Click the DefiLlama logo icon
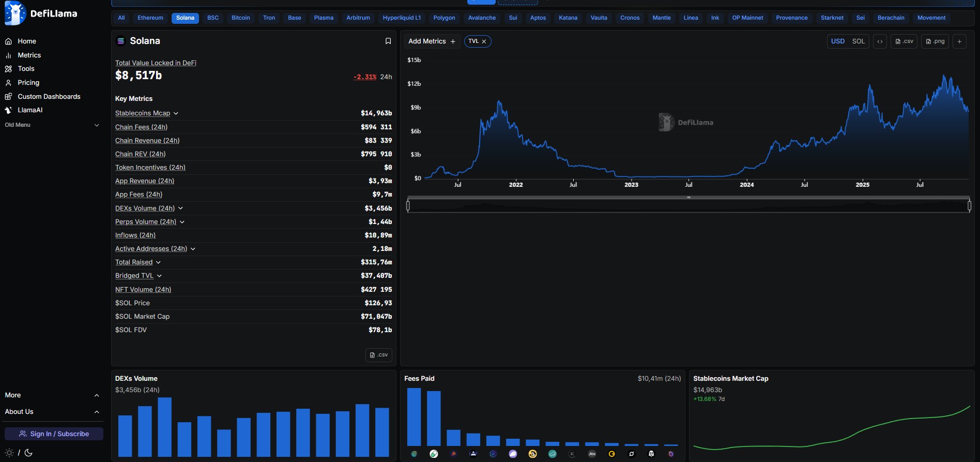The width and height of the screenshot is (980, 462). pos(15,13)
